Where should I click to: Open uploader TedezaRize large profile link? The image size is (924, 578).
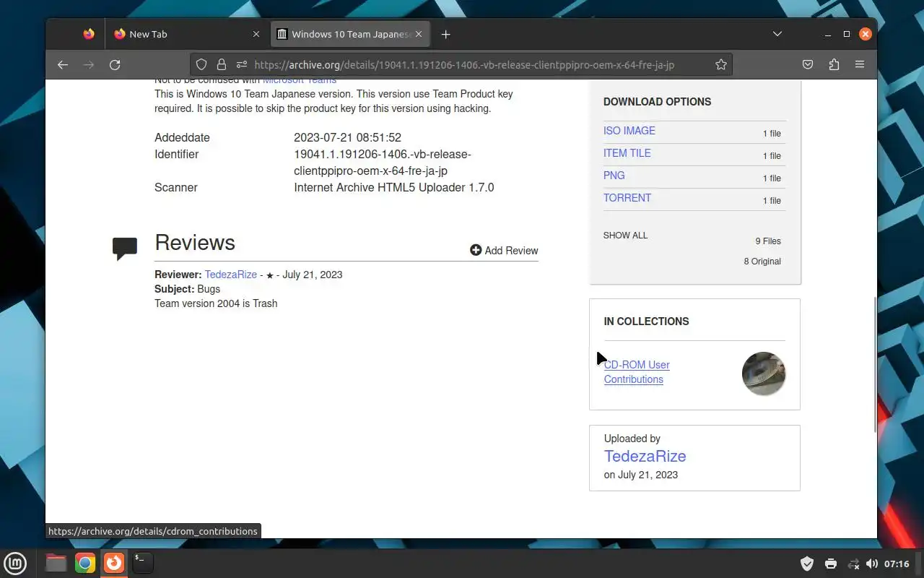(x=645, y=456)
